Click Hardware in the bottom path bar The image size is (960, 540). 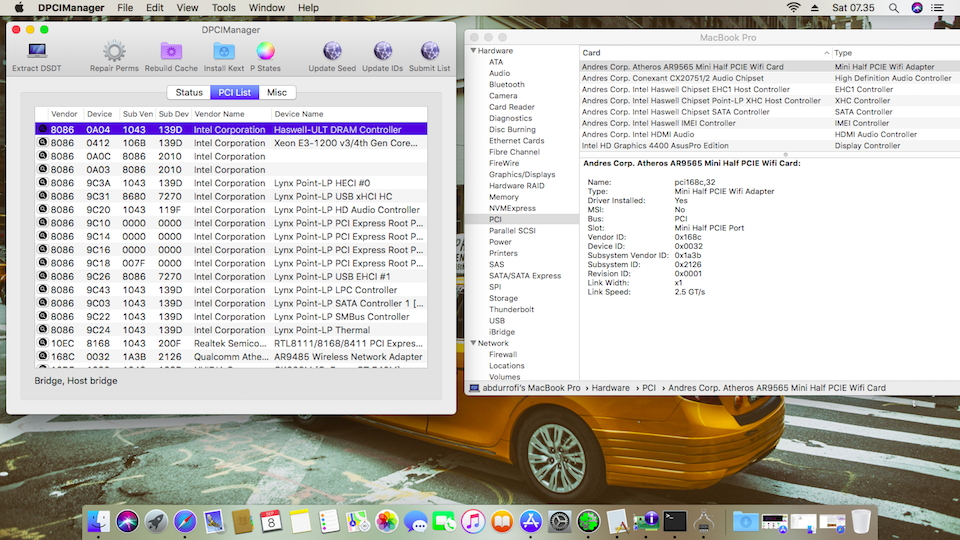click(x=610, y=387)
